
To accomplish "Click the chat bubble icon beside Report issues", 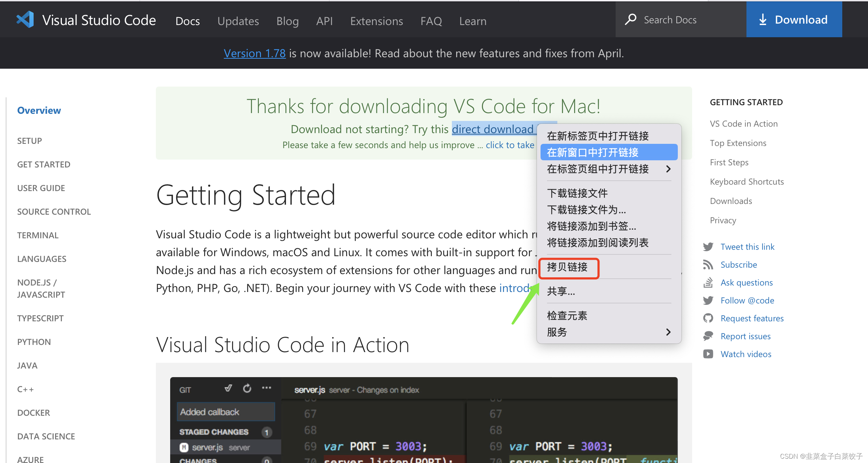I will [x=708, y=336].
